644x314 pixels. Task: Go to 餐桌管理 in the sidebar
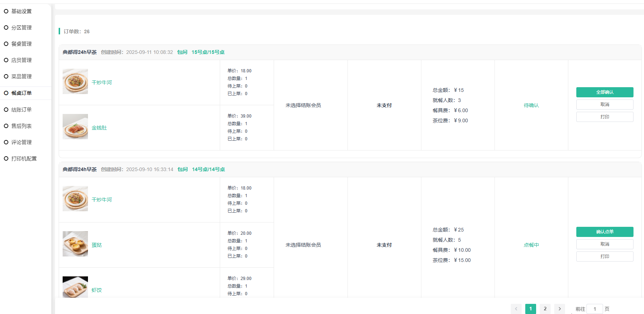pos(21,44)
